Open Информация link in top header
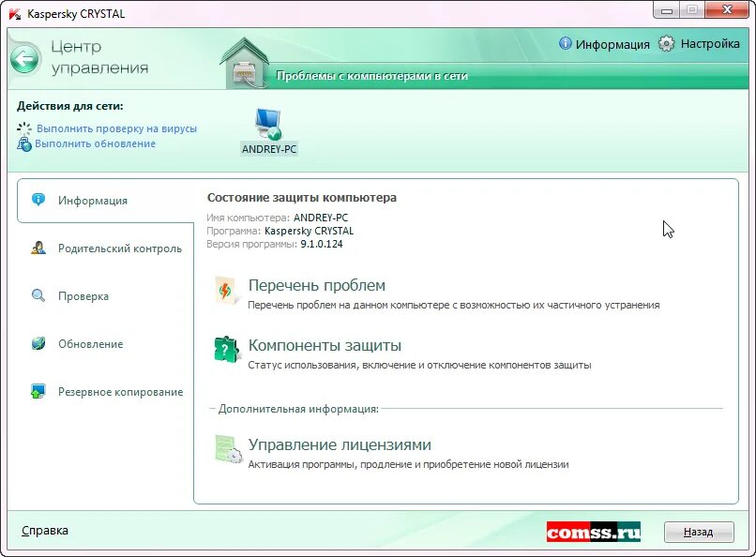Viewport: 756px width, 557px height. pyautogui.click(x=612, y=44)
